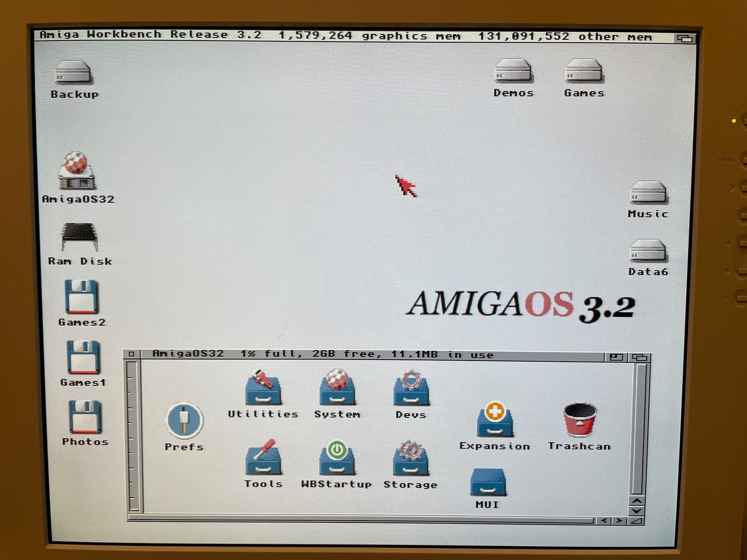This screenshot has height=560, width=747.
Task: Select the Utilities drawer icon
Action: click(x=263, y=388)
